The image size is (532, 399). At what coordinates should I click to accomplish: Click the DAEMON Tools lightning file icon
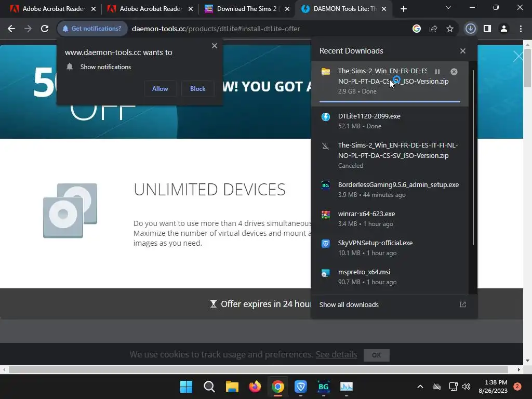pyautogui.click(x=326, y=117)
